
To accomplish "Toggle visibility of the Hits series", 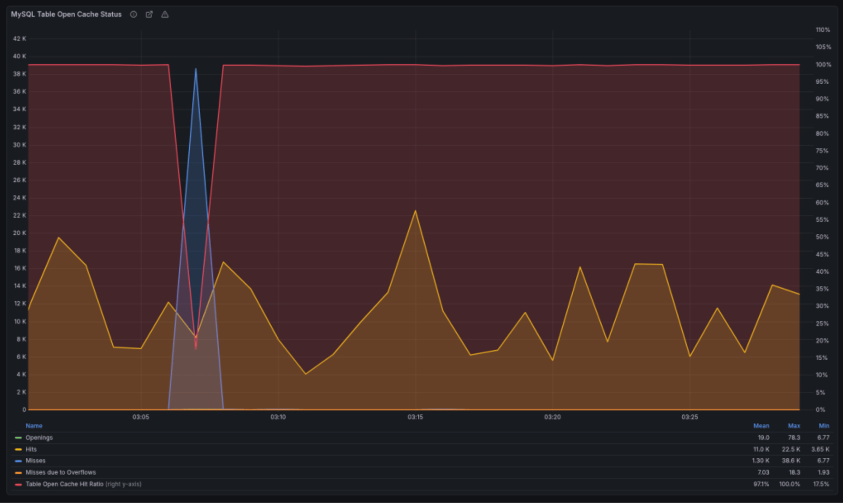I will [31, 449].
